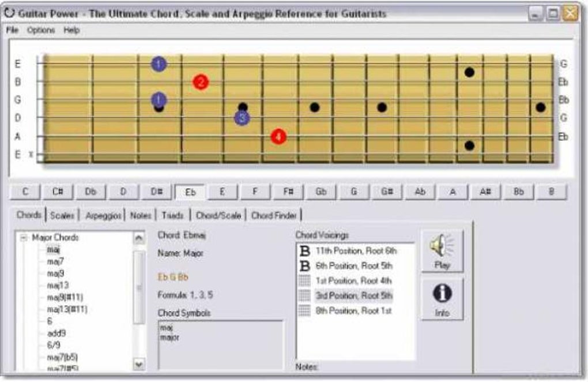The width and height of the screenshot is (588, 382).
Task: Choose the 11th Position, Root 6th voicing
Action: (356, 251)
